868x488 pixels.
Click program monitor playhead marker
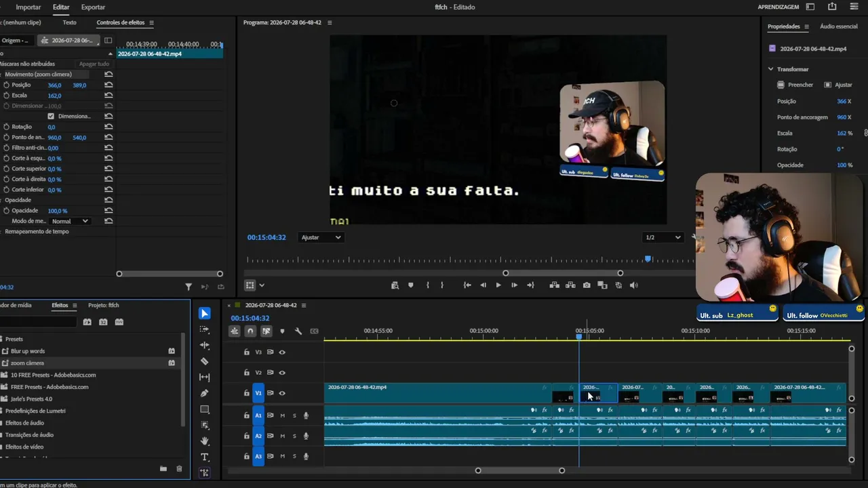(648, 259)
